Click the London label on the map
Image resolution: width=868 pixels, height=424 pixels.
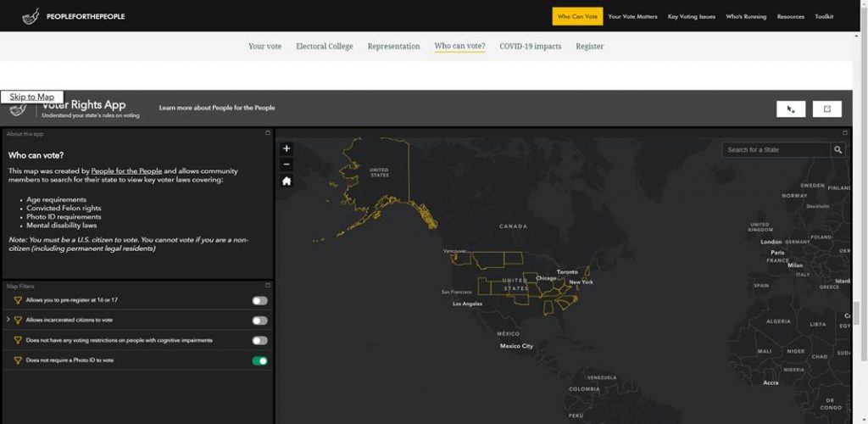click(x=771, y=242)
